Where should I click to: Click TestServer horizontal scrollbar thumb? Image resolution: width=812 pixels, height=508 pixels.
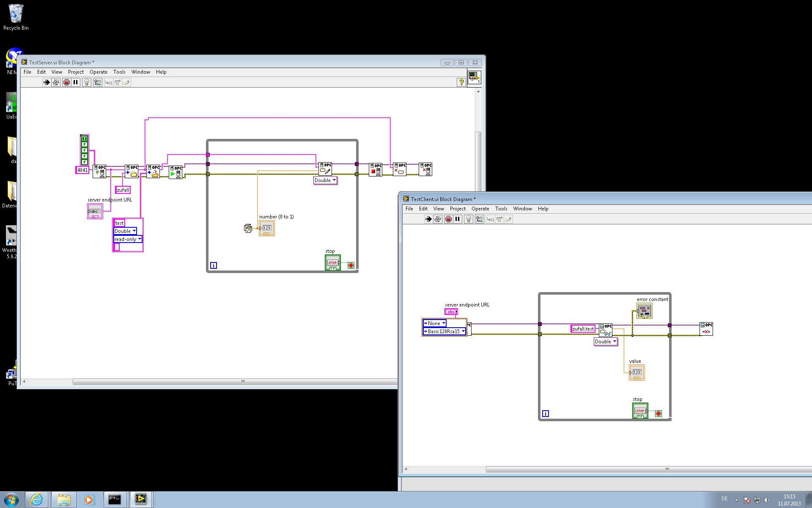tap(243, 382)
